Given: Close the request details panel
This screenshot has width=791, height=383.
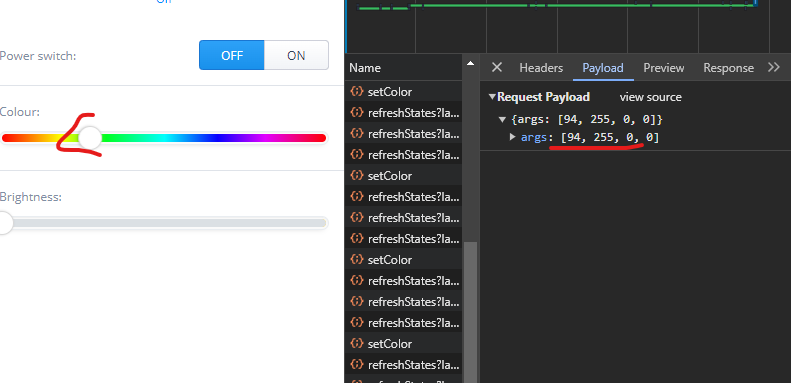Looking at the screenshot, I should click(497, 67).
